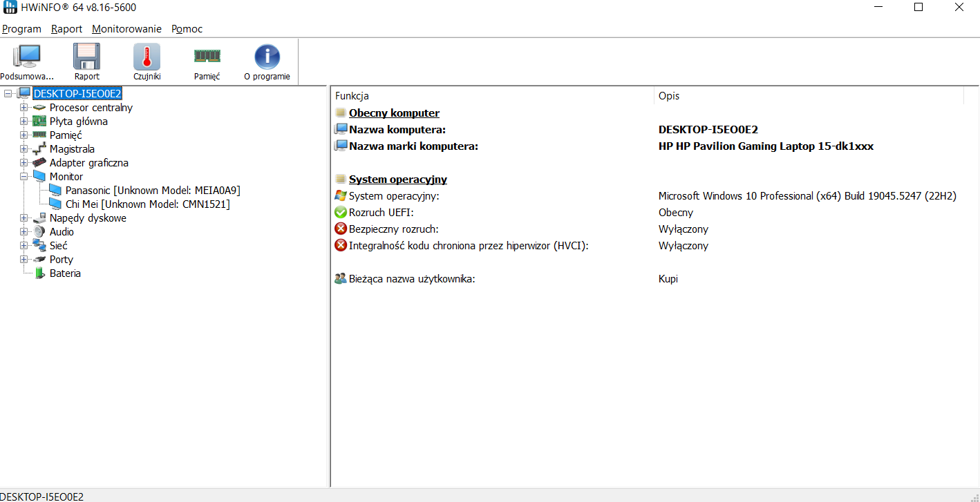Click the Windows 10 Professional build value
The width and height of the screenshot is (980, 502).
807,196
